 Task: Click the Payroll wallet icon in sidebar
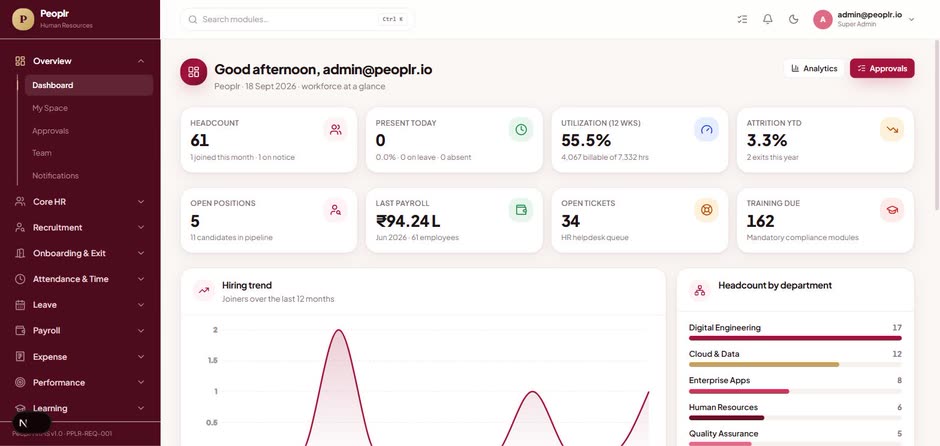click(x=20, y=331)
